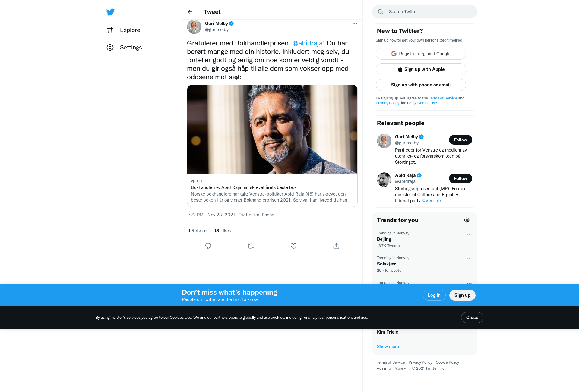Image resolution: width=579 pixels, height=392 pixels.
Task: Open Trends for you settings gear
Action: point(467,220)
